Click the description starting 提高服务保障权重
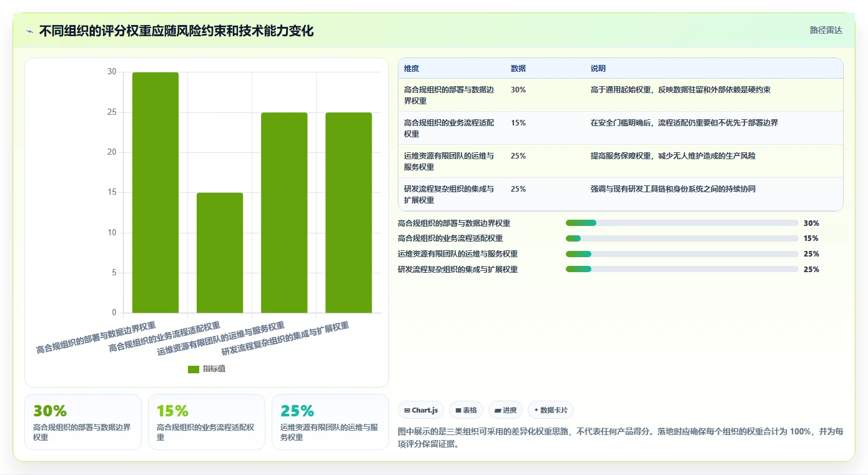Image resolution: width=868 pixels, height=475 pixels. click(673, 156)
